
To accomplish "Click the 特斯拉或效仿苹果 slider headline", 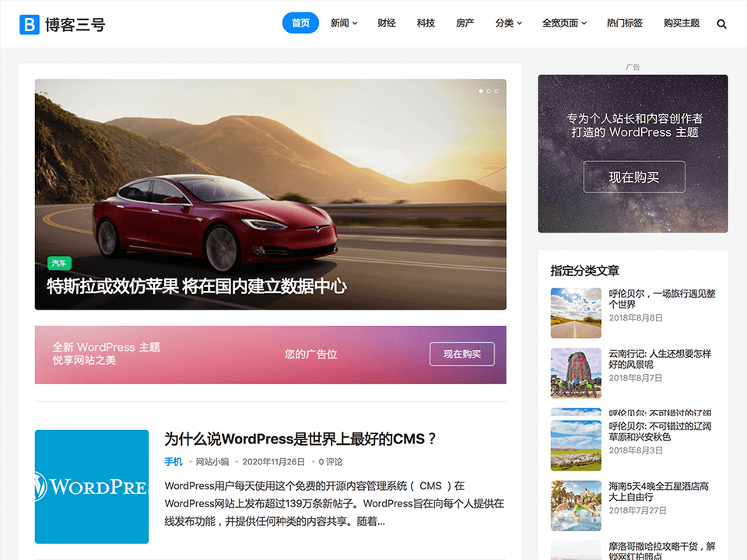I will [197, 285].
